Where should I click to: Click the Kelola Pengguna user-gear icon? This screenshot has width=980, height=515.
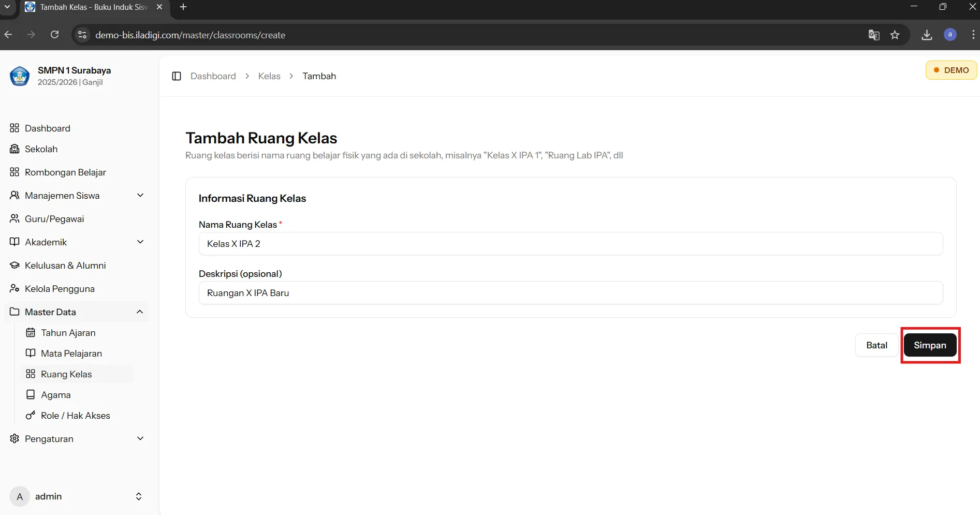pos(14,288)
